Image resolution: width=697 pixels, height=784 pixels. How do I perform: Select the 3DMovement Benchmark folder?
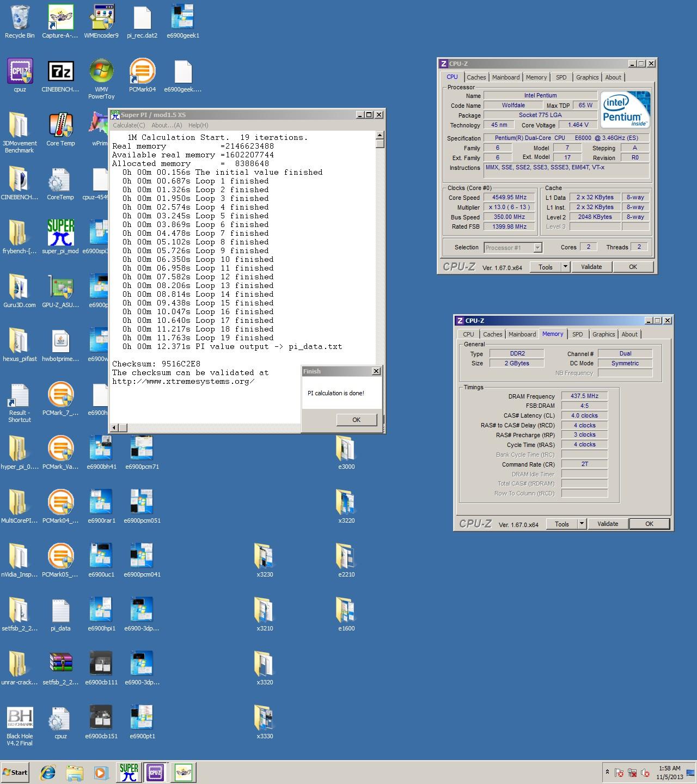pos(20,133)
